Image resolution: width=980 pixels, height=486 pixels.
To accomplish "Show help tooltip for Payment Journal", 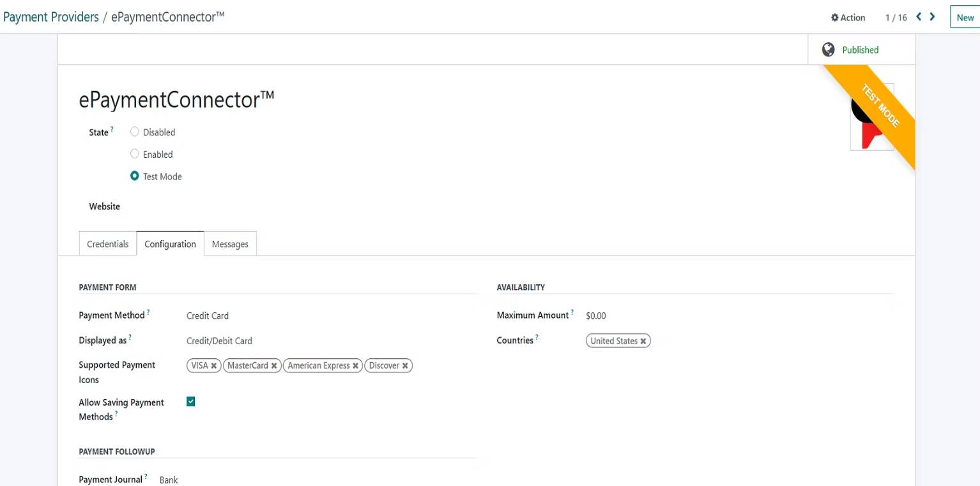I will (x=146, y=476).
